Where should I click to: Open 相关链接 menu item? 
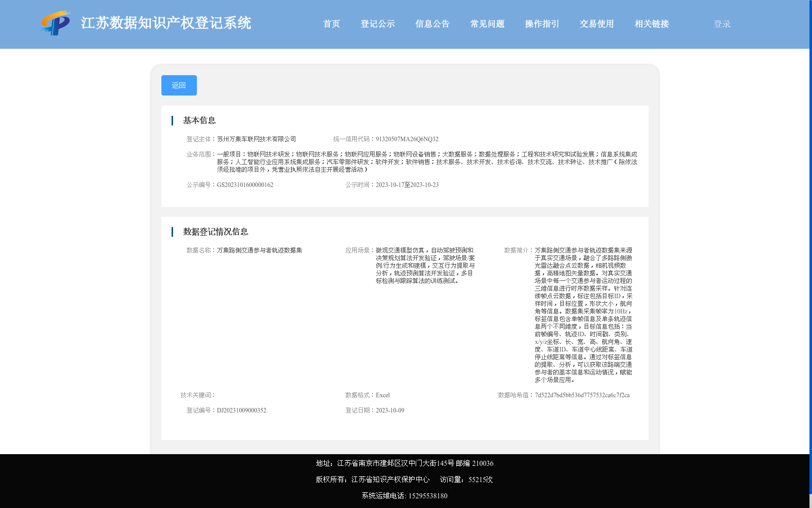[652, 24]
